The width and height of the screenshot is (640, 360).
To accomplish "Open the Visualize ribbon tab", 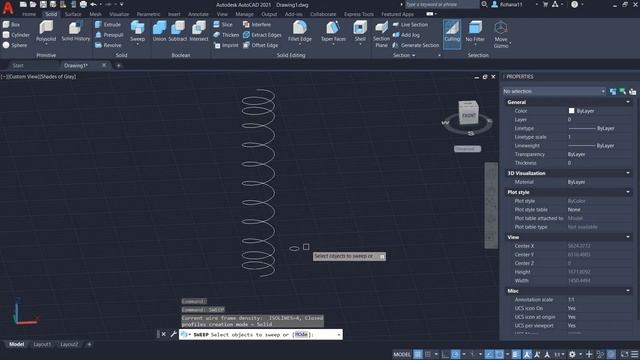I will (x=119, y=14).
